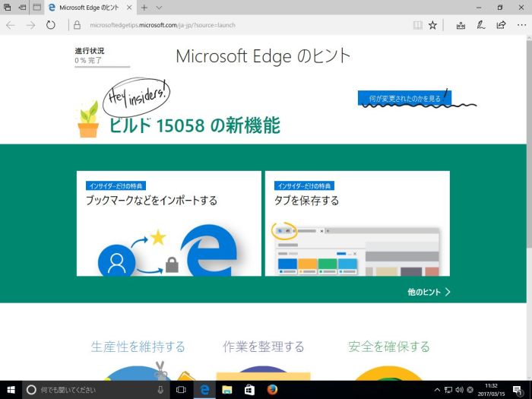Launch Firefox from the taskbar
The height and width of the screenshot is (399, 532).
272,389
